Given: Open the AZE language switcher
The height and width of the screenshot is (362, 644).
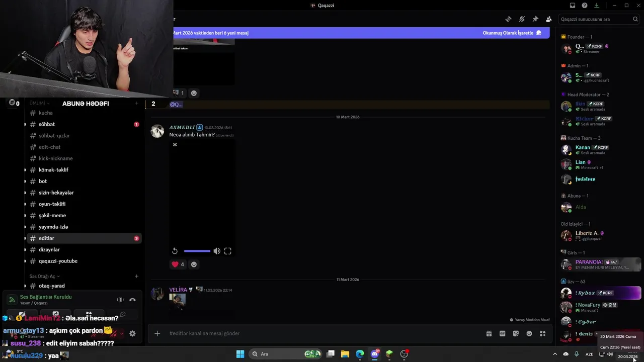Looking at the screenshot, I should coord(589,354).
